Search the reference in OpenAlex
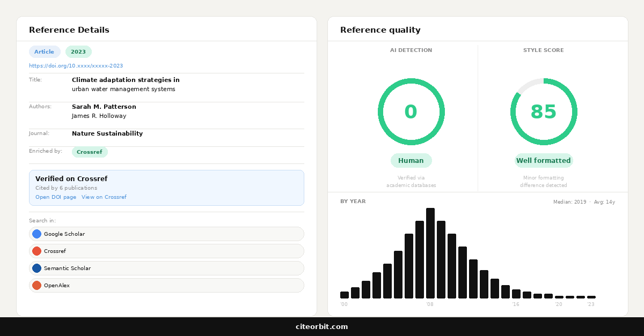Viewport: 644px width, 336px height. pyautogui.click(x=166, y=285)
